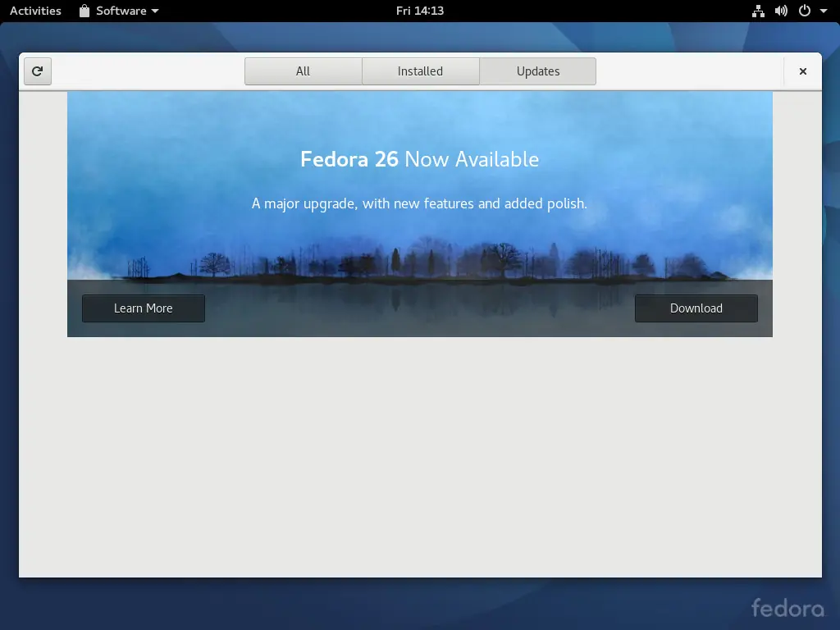Open the Installed tab
840x630 pixels.
tap(421, 71)
